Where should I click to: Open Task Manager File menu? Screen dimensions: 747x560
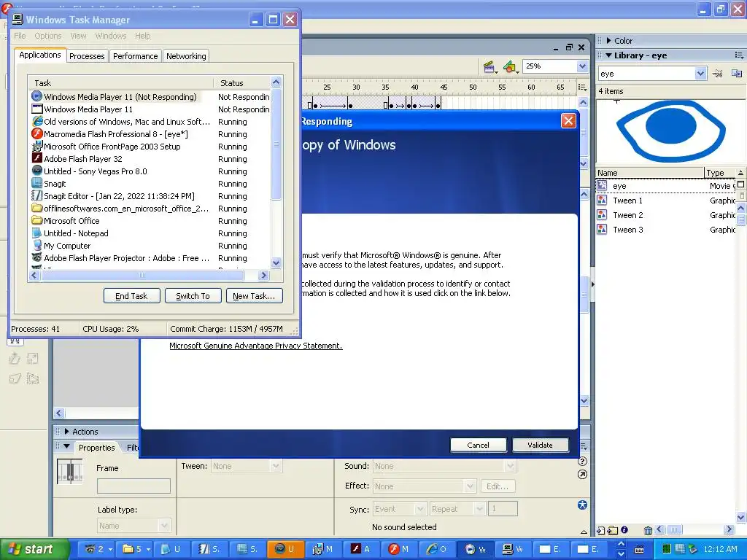coord(20,36)
